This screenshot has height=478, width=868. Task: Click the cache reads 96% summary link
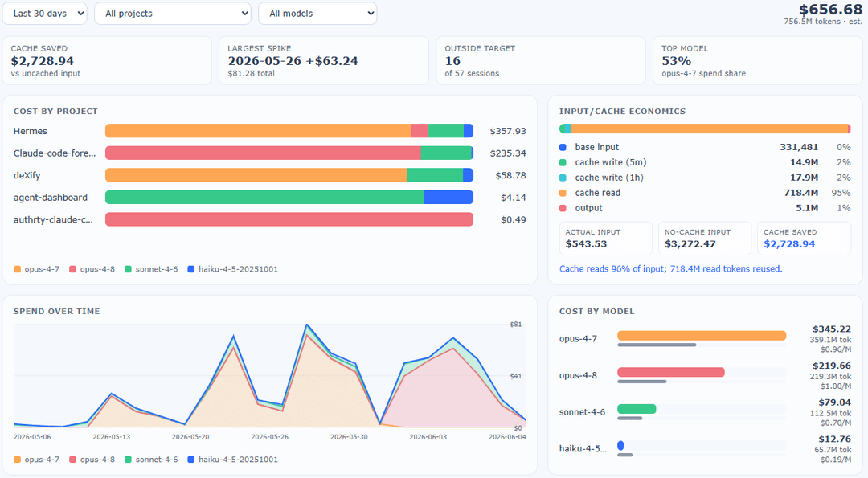point(670,269)
